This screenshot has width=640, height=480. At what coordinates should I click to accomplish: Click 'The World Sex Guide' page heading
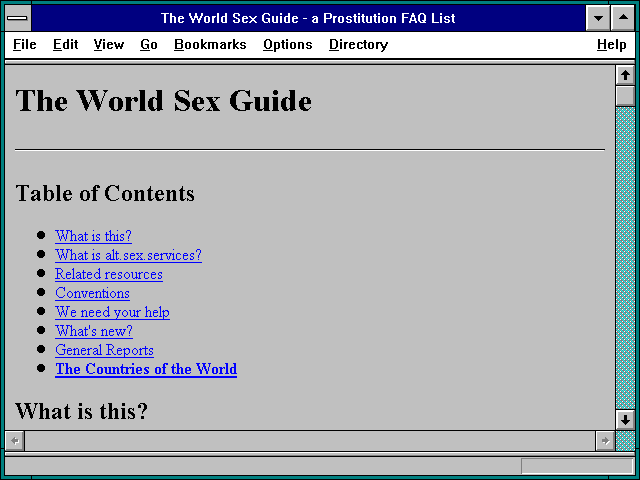point(164,100)
